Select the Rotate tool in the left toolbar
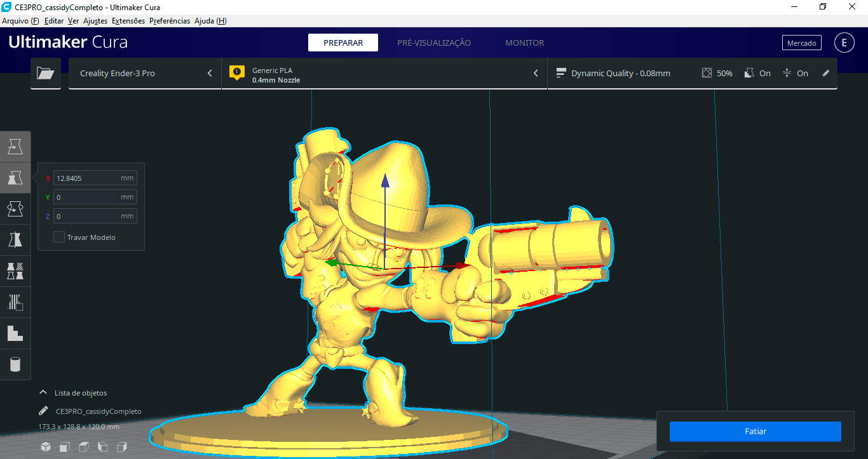 15,209
